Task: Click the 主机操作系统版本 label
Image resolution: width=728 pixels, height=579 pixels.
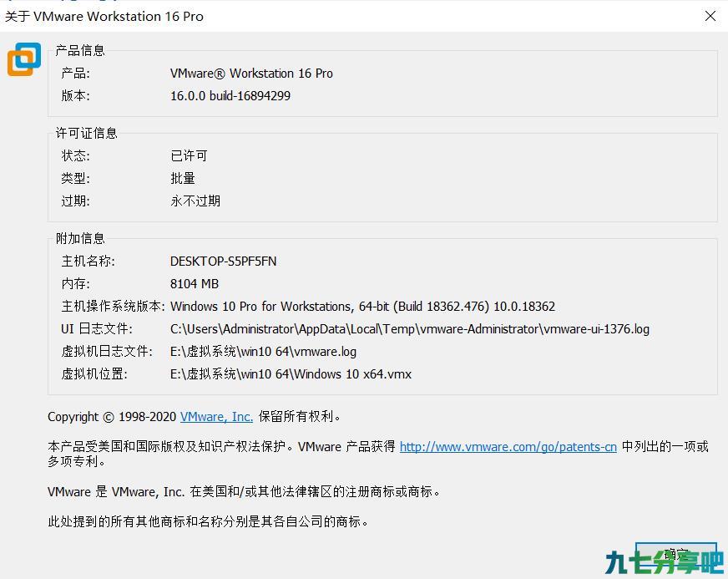Action: (x=113, y=307)
